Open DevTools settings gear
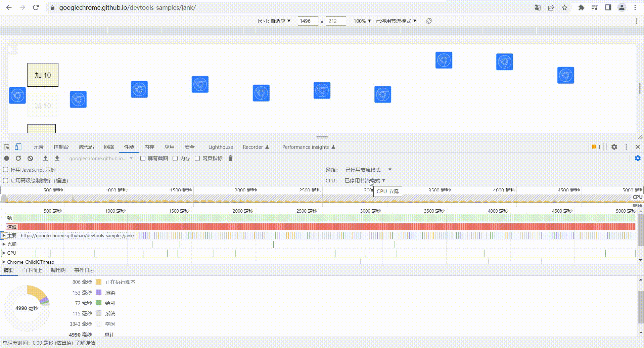 (x=614, y=147)
